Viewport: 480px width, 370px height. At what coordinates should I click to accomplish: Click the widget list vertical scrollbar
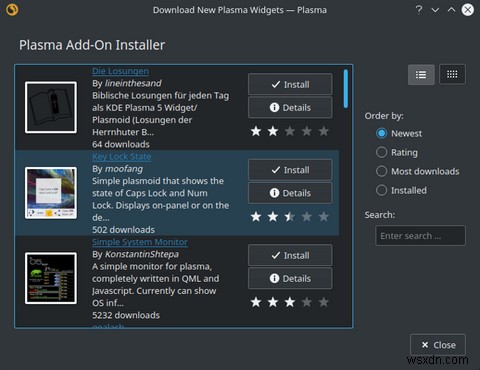point(346,89)
